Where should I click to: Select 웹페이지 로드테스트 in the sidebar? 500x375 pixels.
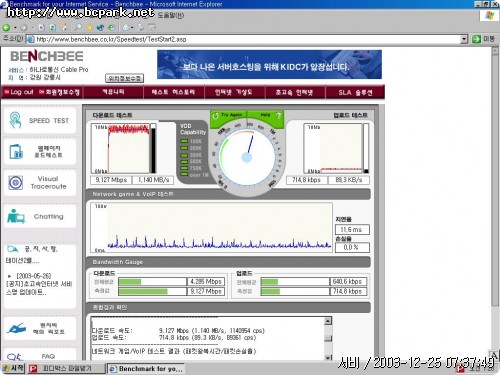pyautogui.click(x=40, y=152)
